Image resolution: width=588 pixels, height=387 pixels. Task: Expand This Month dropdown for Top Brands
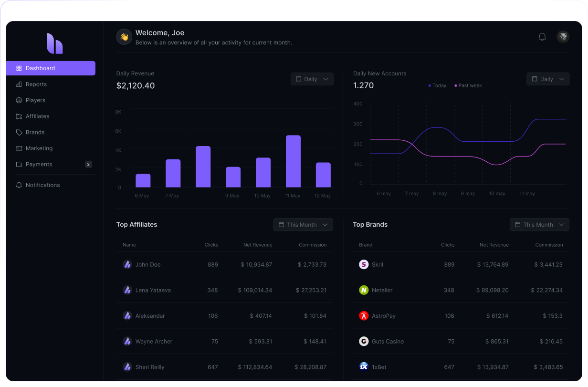[x=539, y=225]
